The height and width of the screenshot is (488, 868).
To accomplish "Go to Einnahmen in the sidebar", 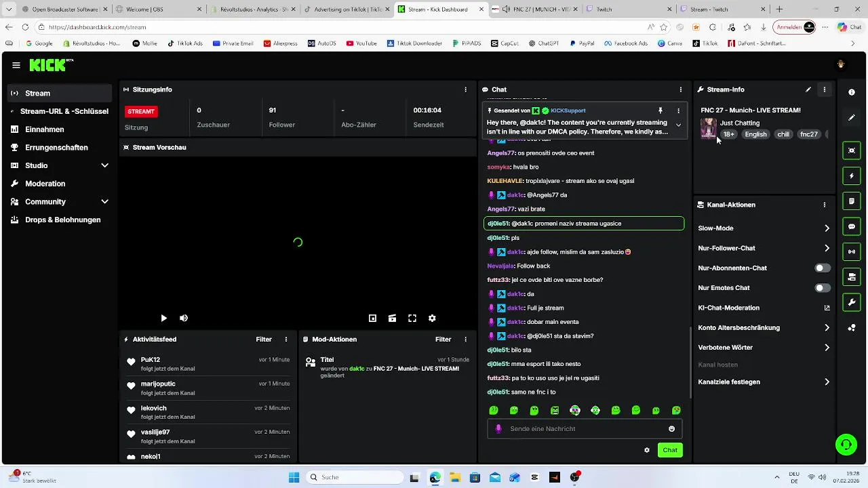I will tap(60, 129).
